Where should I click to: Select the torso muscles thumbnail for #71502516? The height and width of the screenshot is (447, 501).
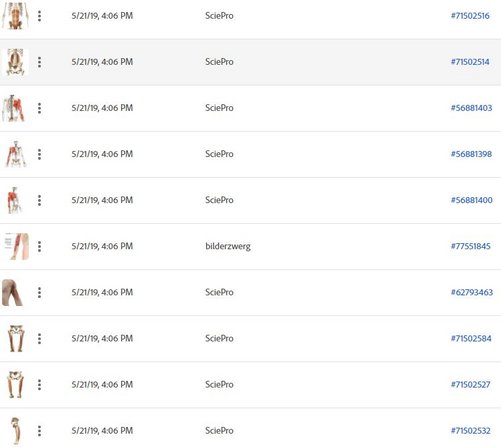coord(15,15)
